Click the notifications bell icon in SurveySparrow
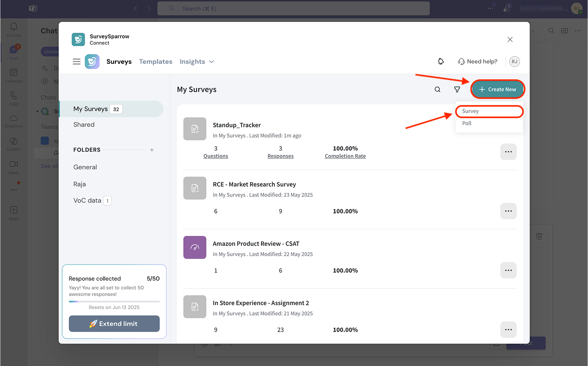Viewport: 588px width, 366px height. pos(441,61)
